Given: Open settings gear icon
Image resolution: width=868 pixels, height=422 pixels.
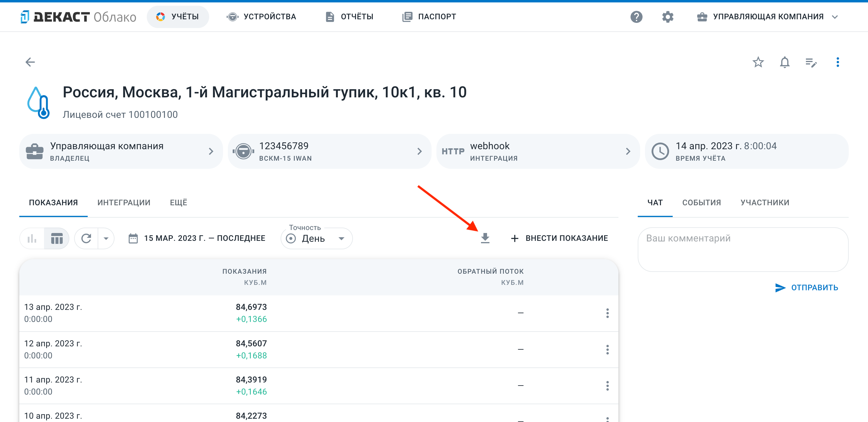Looking at the screenshot, I should (x=668, y=17).
